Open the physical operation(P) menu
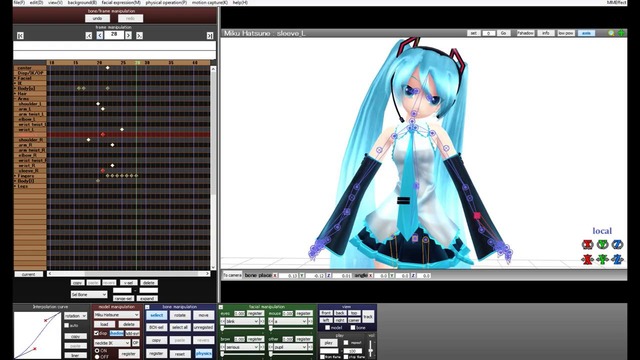640x360 pixels. (x=166, y=2)
